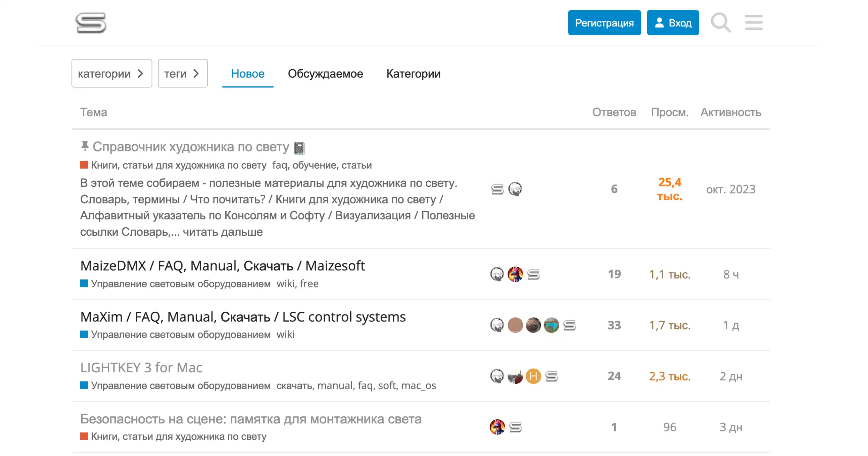
Task: Click the blue category square under LIGHTKEY
Action: coord(84,385)
